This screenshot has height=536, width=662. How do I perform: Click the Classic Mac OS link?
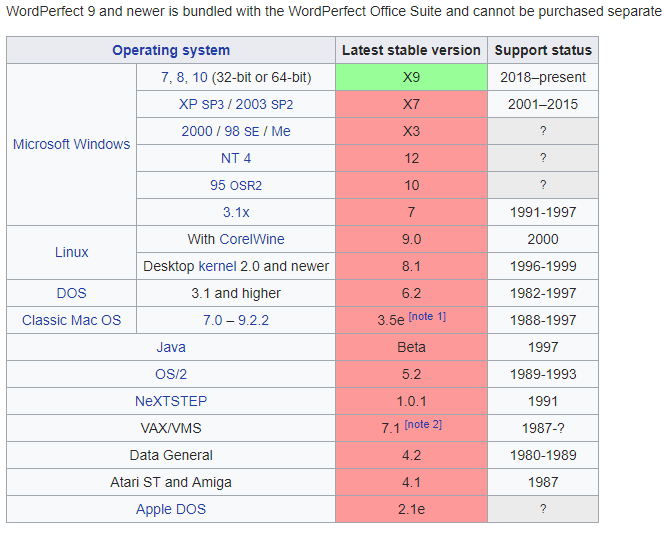[71, 320]
